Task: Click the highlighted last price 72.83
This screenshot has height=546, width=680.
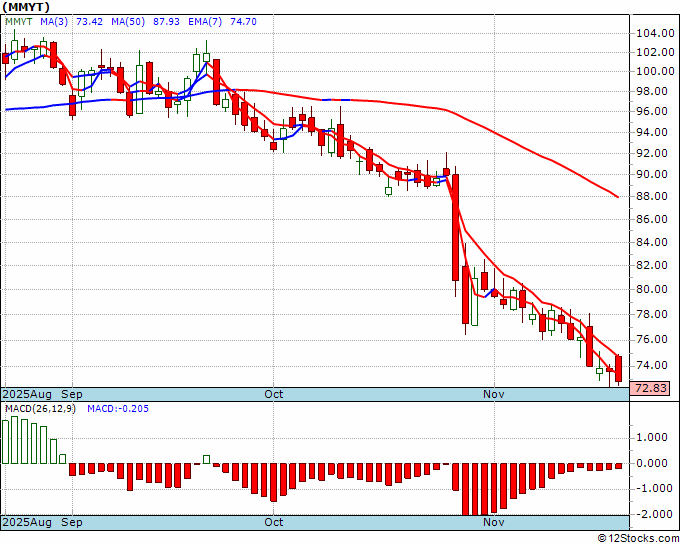Action: tap(649, 388)
